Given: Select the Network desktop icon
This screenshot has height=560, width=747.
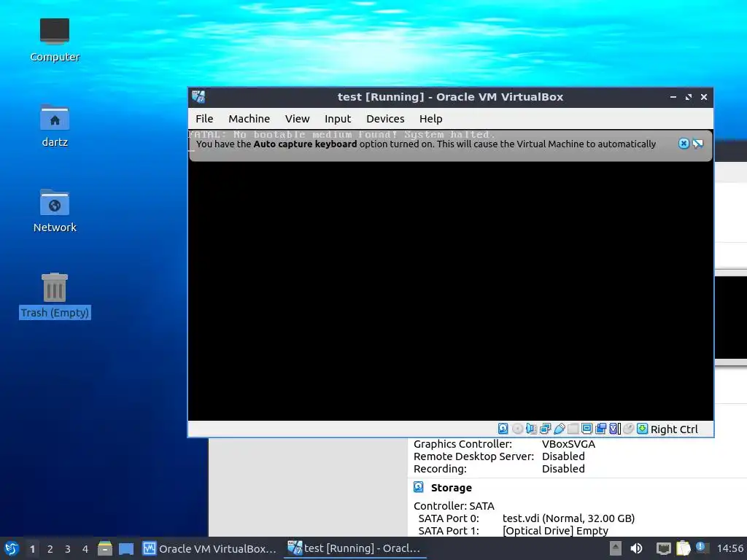Looking at the screenshot, I should click(x=55, y=211).
